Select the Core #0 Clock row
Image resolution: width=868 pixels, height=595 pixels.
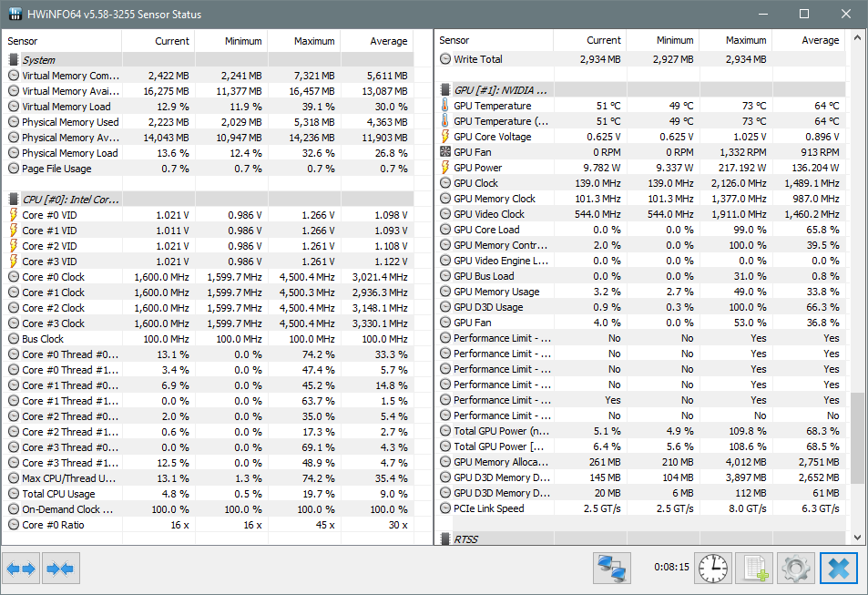click(x=209, y=277)
